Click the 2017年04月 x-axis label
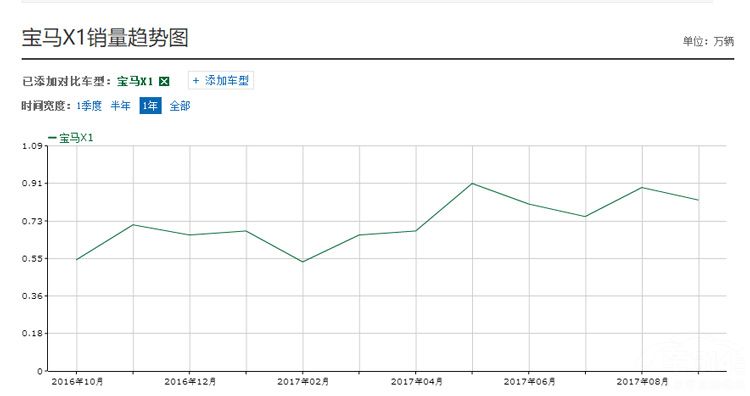Screen dimensions: 750x396 pyautogui.click(x=416, y=382)
